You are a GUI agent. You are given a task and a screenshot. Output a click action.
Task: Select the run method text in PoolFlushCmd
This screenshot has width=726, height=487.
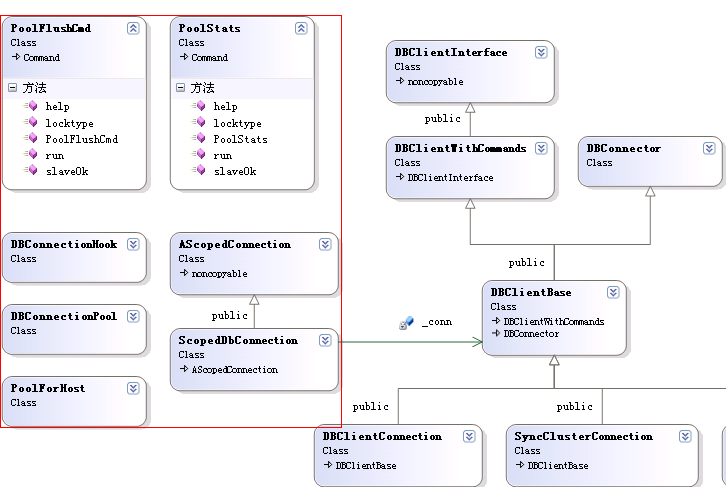coord(55,156)
